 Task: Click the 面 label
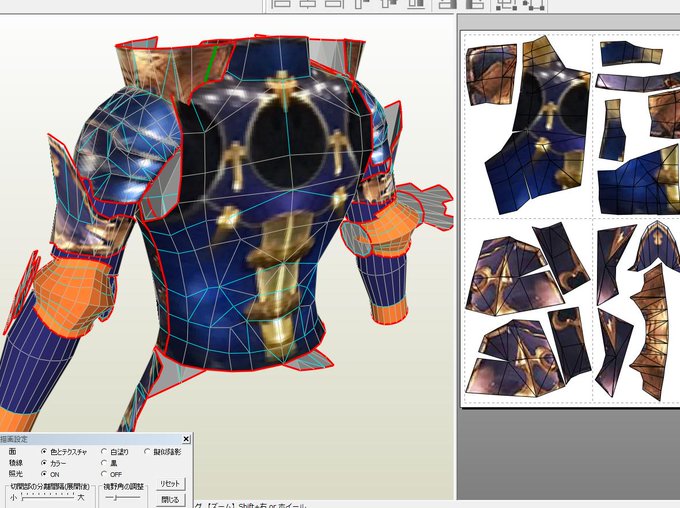pos(13,452)
